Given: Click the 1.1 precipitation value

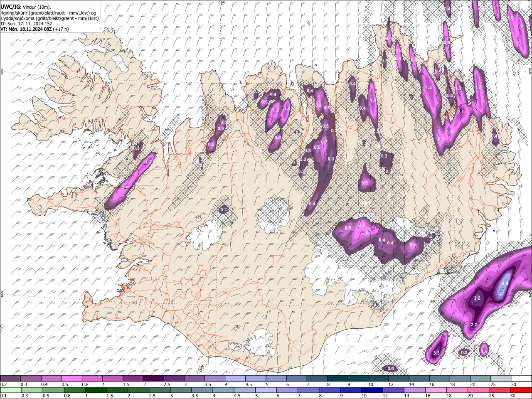Looking at the screenshot, I should tap(520, 26).
